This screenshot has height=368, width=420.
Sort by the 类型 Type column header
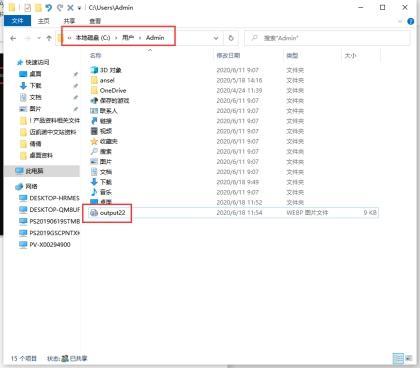292,56
